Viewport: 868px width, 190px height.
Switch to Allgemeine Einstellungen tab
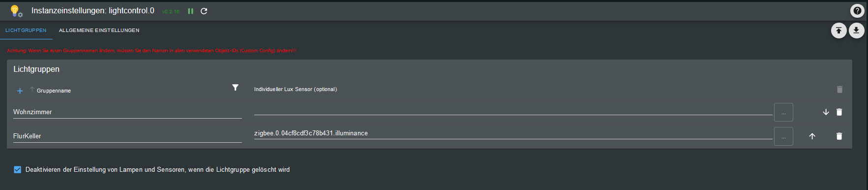[x=99, y=31]
